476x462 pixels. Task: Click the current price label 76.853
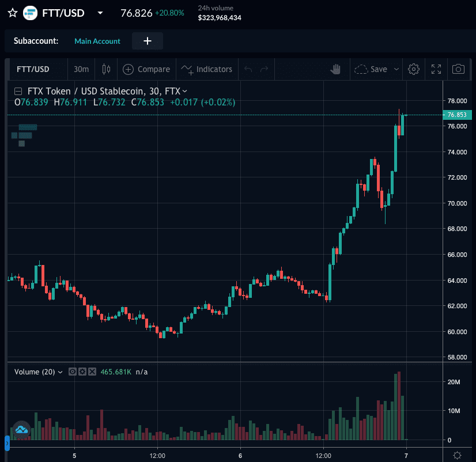tap(457, 115)
